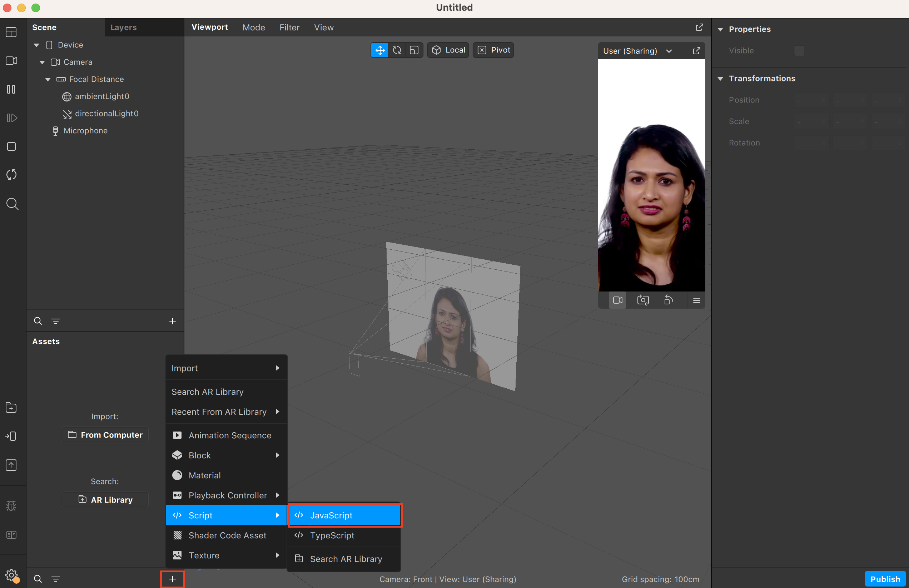This screenshot has width=909, height=588.
Task: Open the bug debug icon in left sidebar
Action: click(x=11, y=506)
